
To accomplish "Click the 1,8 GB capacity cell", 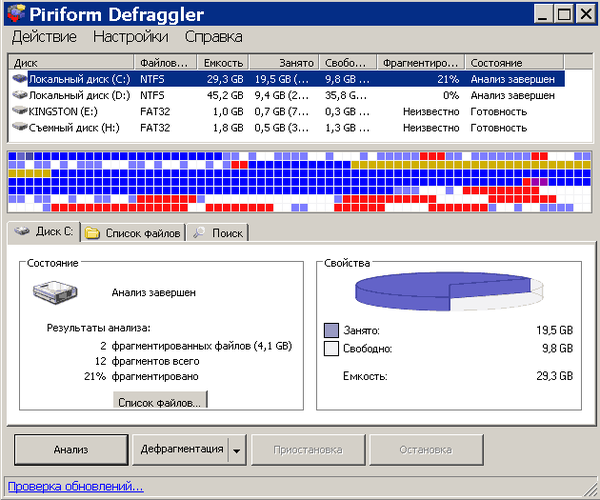I will tap(228, 127).
